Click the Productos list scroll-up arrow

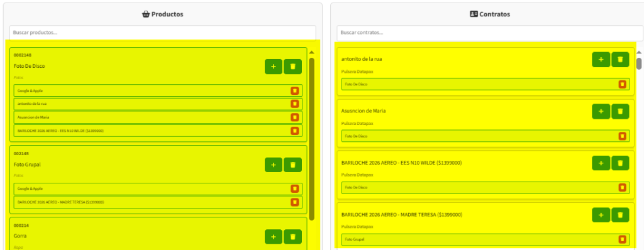point(312,53)
